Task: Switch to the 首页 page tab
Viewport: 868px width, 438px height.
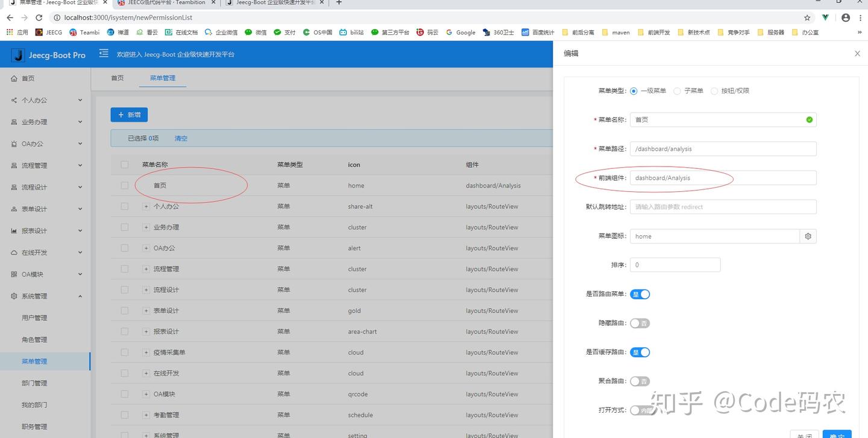Action: click(117, 78)
